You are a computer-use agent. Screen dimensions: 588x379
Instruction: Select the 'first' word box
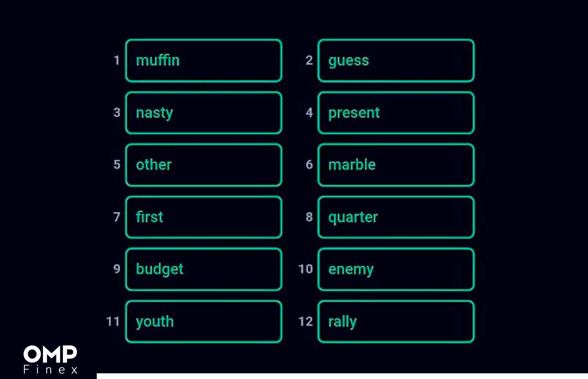click(204, 217)
